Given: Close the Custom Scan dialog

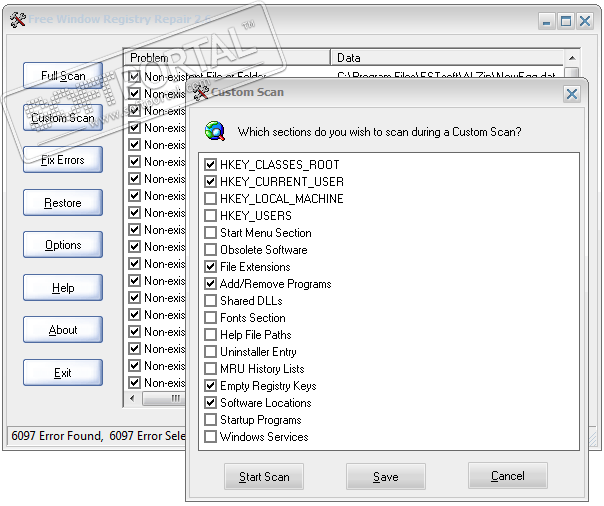Looking at the screenshot, I should [x=572, y=94].
